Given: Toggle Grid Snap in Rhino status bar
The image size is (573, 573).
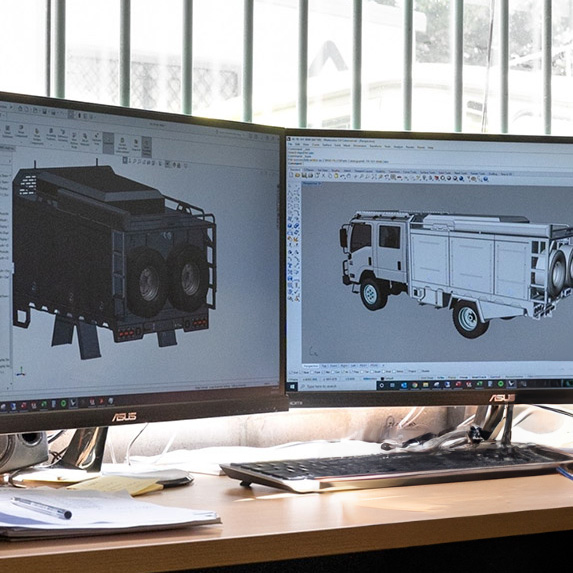Looking at the screenshot, I should pos(427,378).
